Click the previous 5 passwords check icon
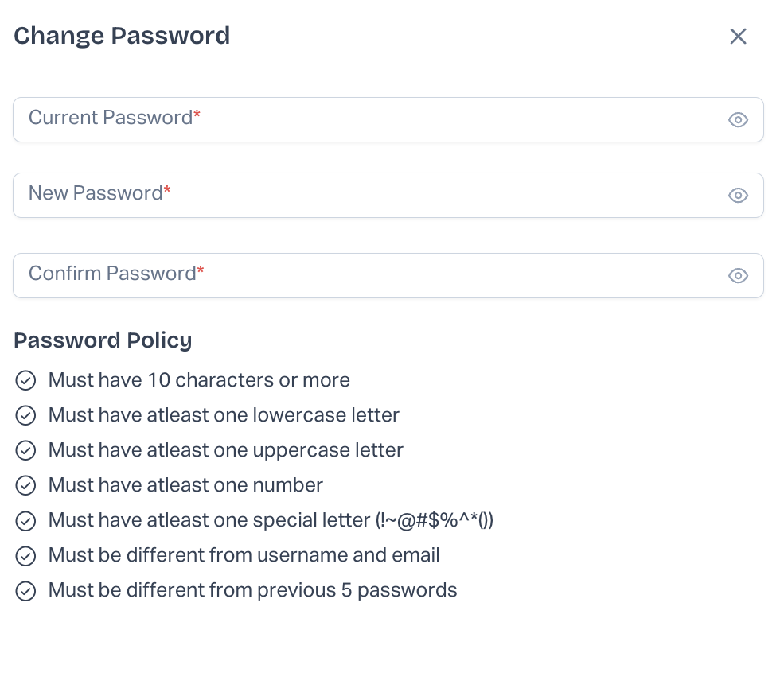 26,591
